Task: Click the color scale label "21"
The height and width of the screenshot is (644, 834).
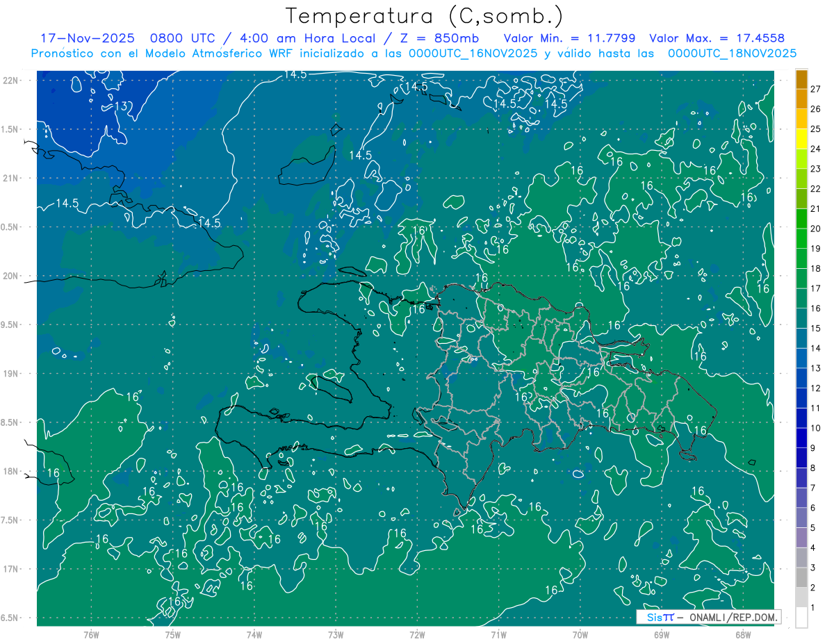Action: tap(817, 208)
